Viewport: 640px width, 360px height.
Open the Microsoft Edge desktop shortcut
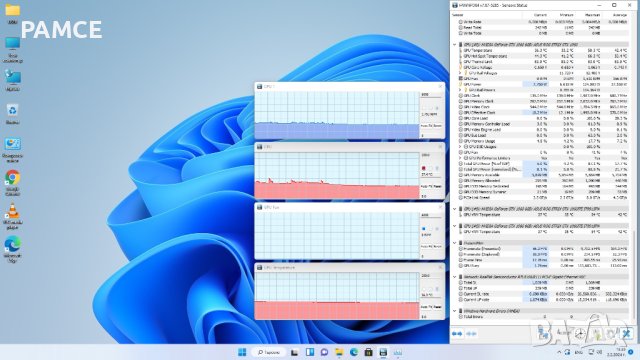click(x=13, y=249)
